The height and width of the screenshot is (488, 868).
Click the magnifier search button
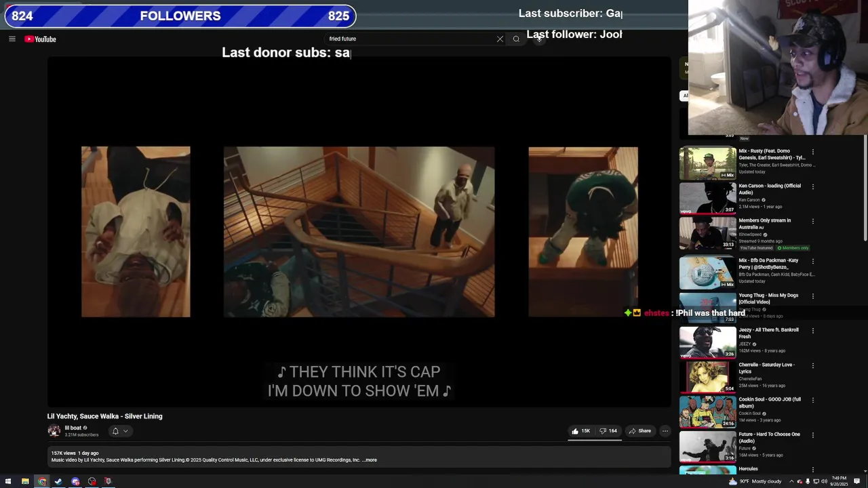(x=516, y=39)
